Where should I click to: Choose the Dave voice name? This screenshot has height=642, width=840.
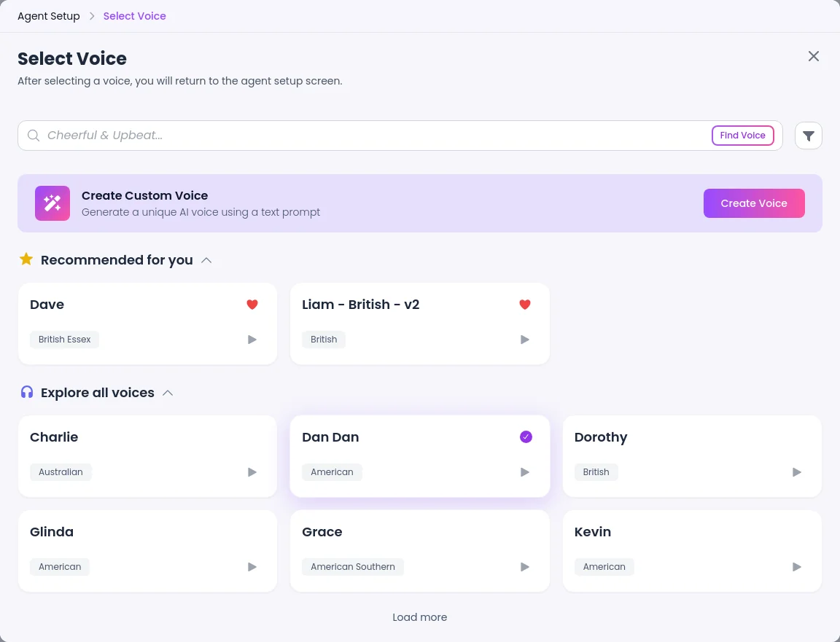tap(47, 305)
